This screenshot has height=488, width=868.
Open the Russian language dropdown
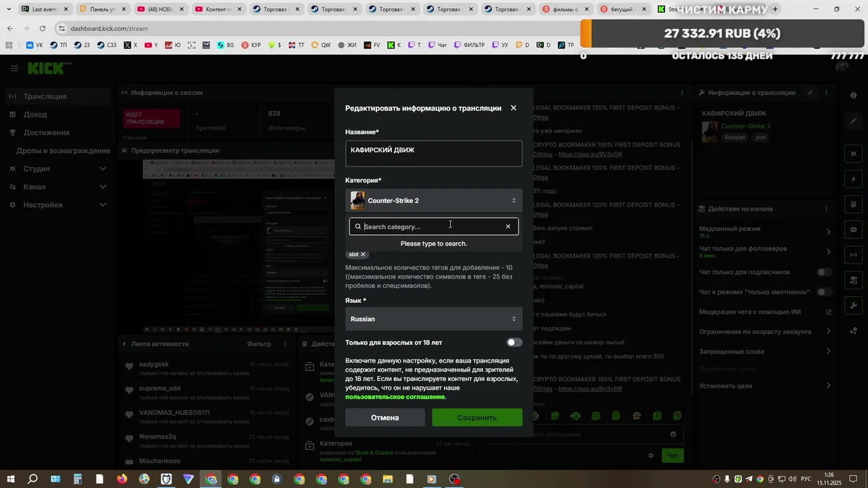pos(434,319)
